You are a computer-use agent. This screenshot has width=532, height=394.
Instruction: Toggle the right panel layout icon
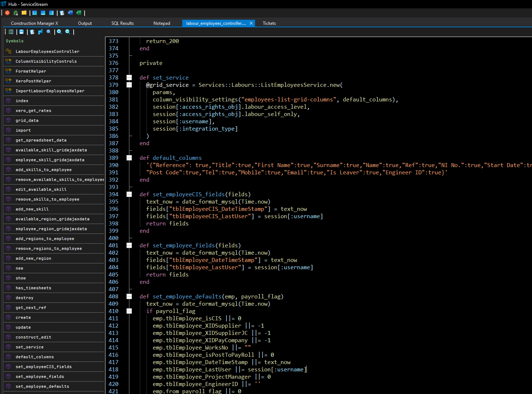[x=51, y=13]
